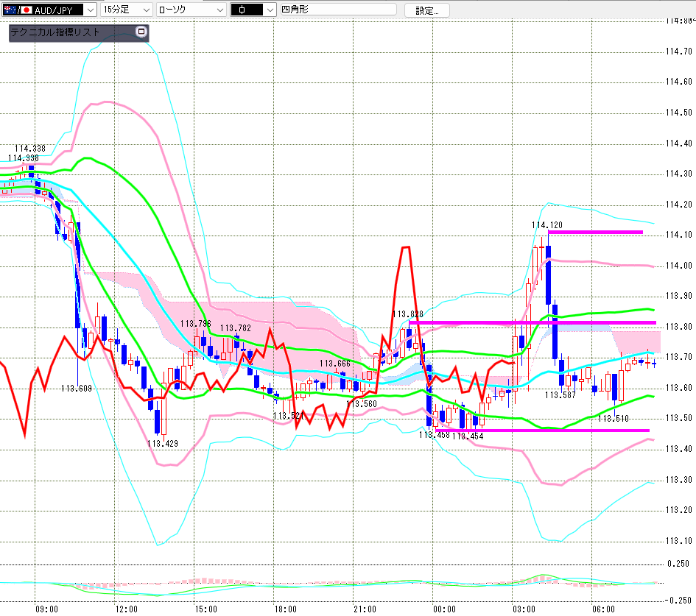Screen dimensions: 696x616
Task: Click the テクニカル指標リスト panel title
Action: [55, 32]
